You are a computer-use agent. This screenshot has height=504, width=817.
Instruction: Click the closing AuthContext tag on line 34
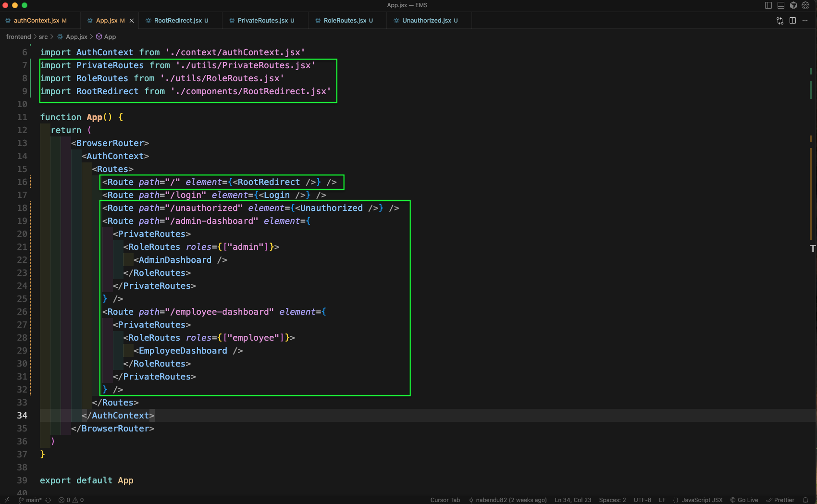(x=118, y=416)
